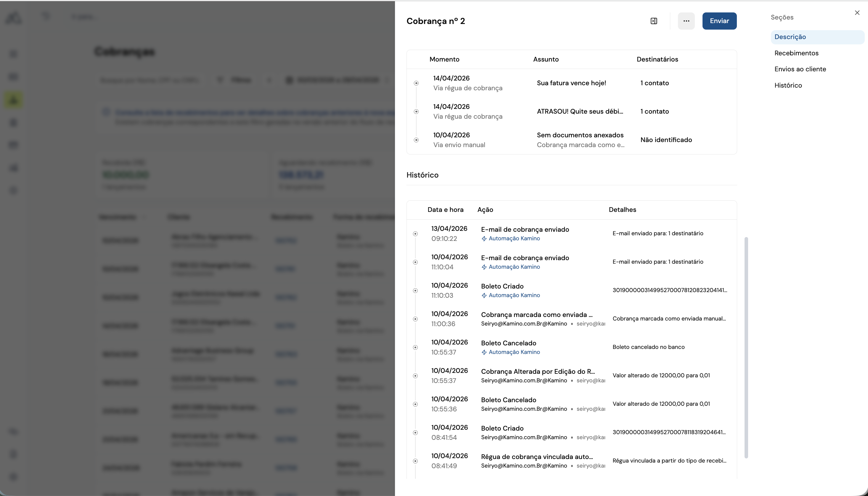868x496 pixels.
Task: Click timeline marker for 'Sua fatura vence hoje!'
Action: coord(416,83)
